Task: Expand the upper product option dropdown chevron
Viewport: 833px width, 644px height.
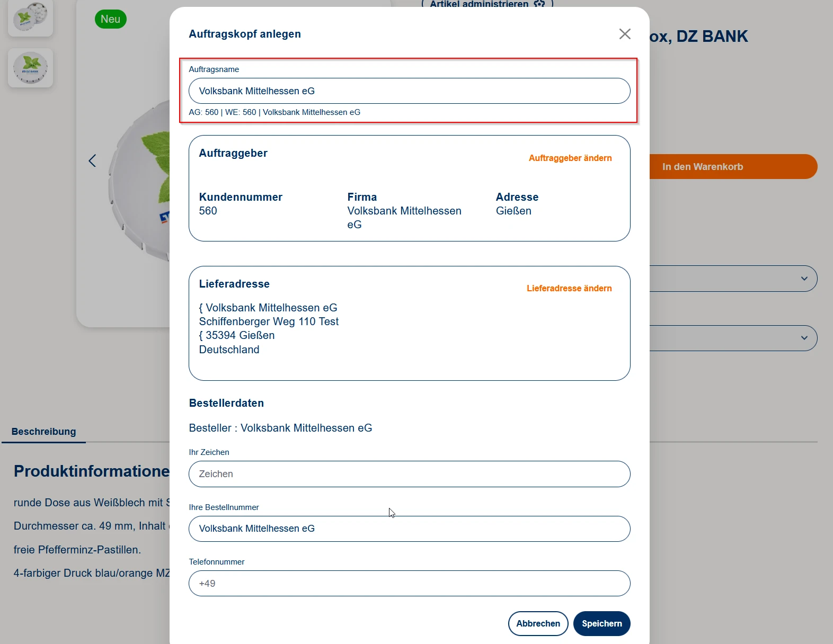Action: click(804, 279)
